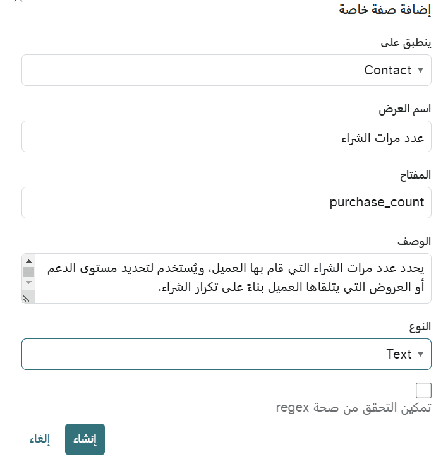Open the Contact dropdown under ينطبق على

click(226, 70)
